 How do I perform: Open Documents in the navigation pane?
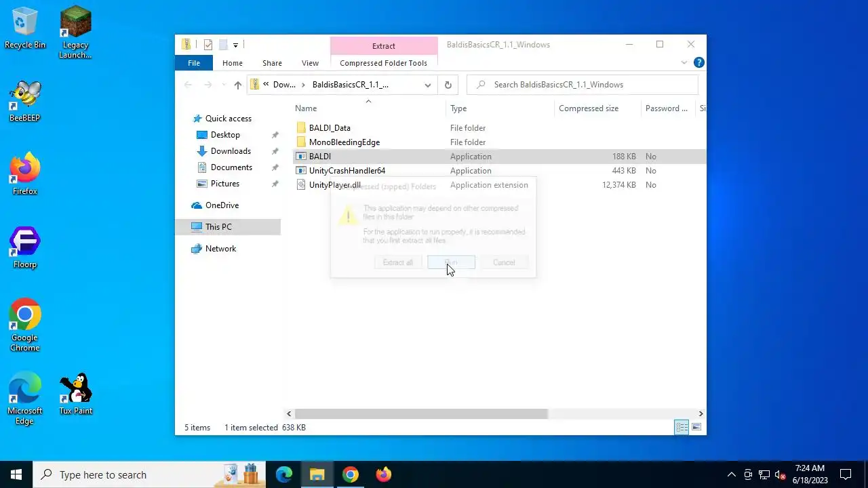point(231,167)
